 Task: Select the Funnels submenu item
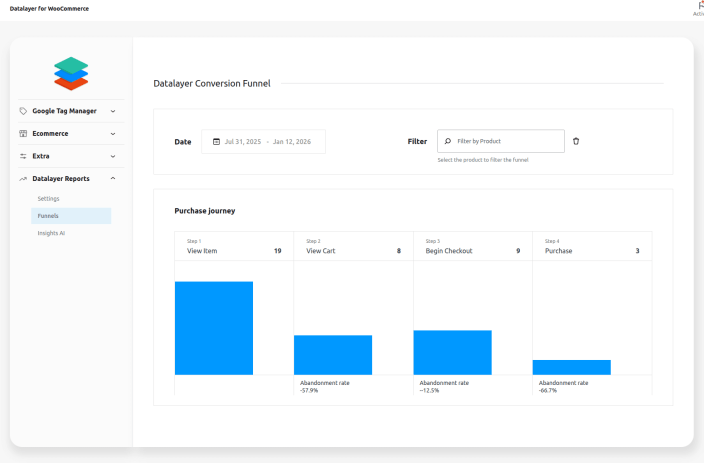pyautogui.click(x=48, y=216)
